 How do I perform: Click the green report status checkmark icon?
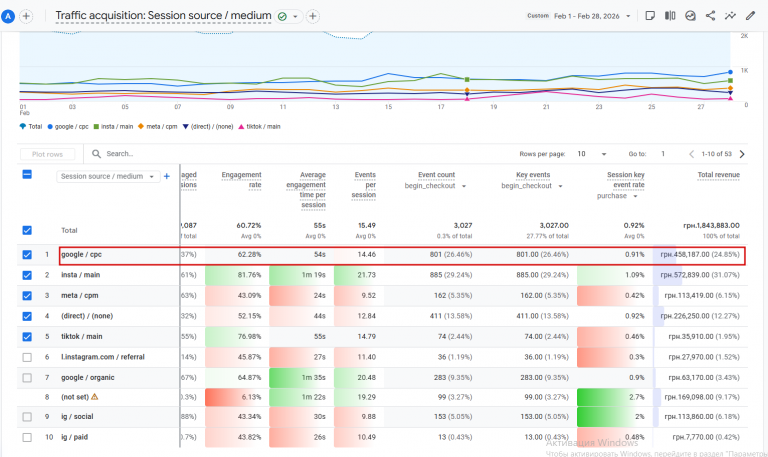click(x=282, y=17)
